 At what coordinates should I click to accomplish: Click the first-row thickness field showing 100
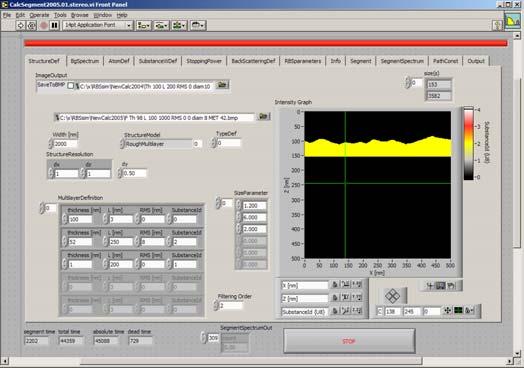[80, 220]
